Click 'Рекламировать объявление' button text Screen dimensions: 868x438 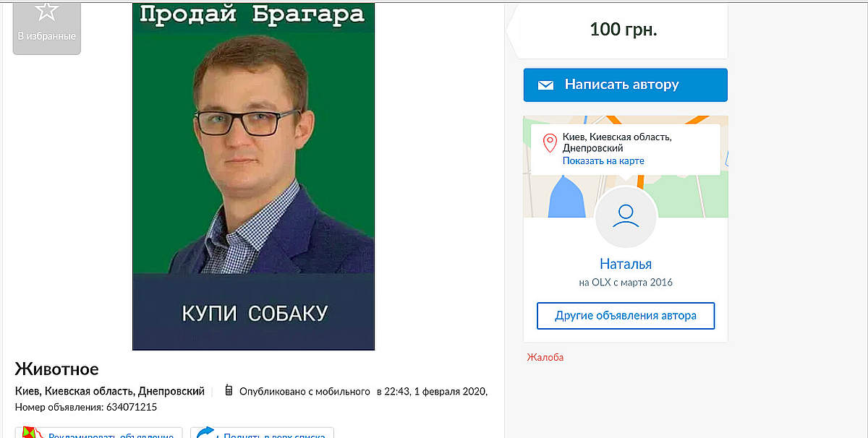pos(111,435)
